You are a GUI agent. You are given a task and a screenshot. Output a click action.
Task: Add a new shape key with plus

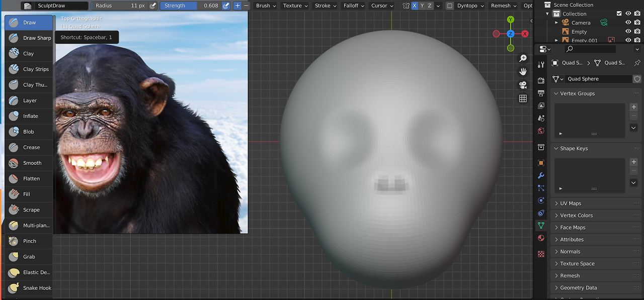(x=633, y=162)
